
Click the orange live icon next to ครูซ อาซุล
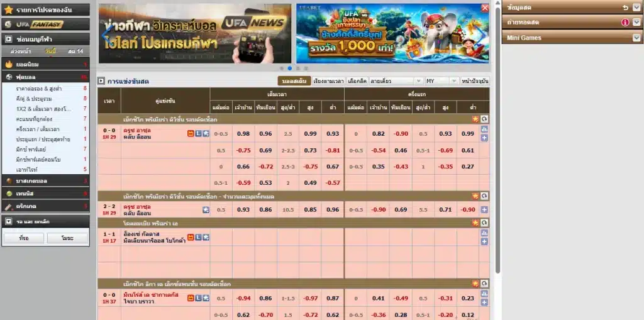point(191,133)
